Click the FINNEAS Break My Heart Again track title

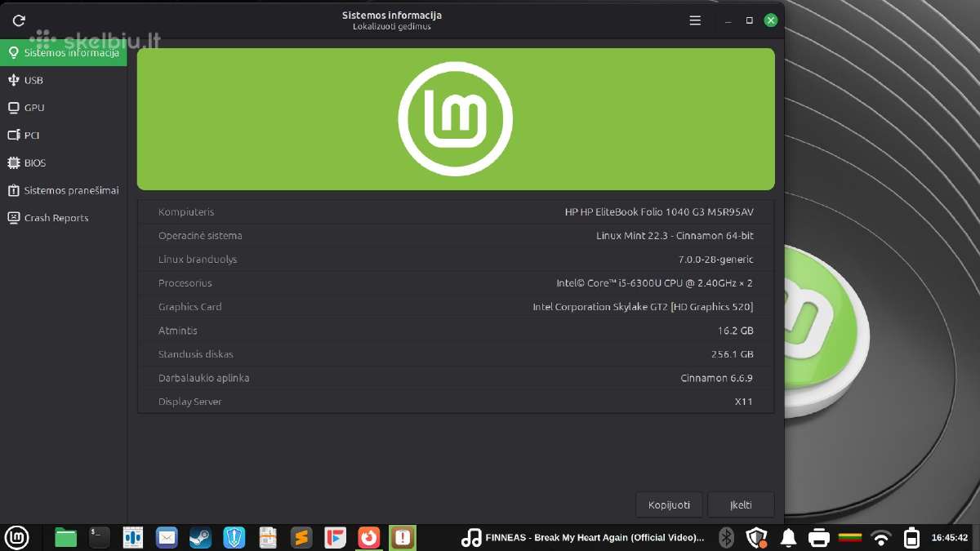click(595, 538)
